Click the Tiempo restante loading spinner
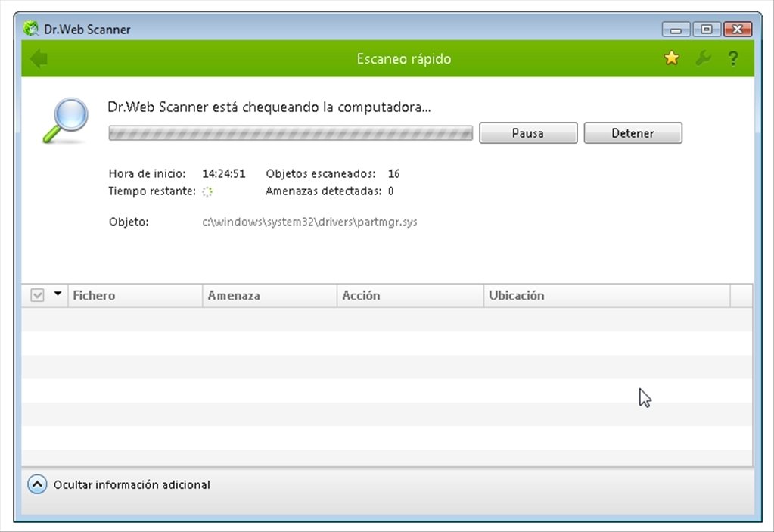 [x=207, y=191]
